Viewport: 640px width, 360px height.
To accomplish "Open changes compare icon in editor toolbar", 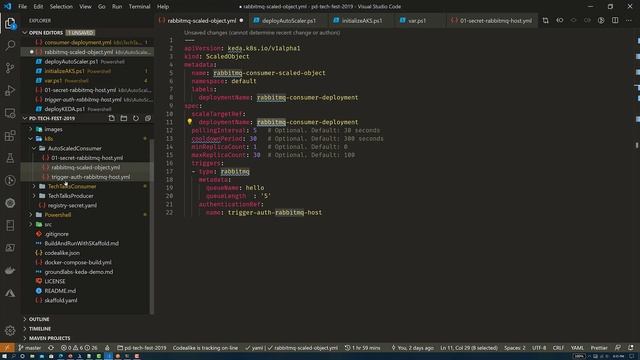I will (545, 20).
